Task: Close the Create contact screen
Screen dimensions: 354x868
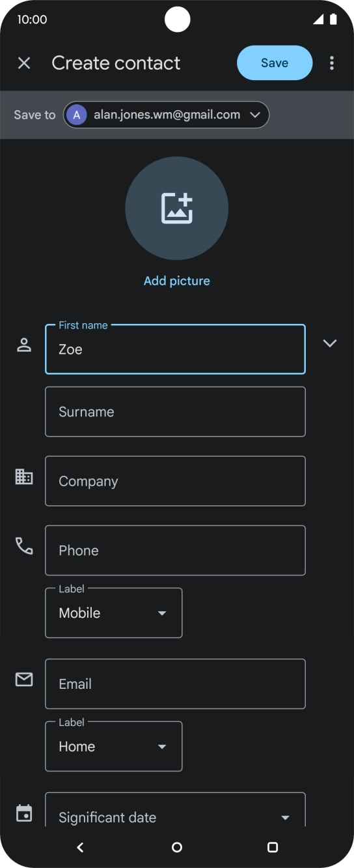Action: [x=24, y=63]
